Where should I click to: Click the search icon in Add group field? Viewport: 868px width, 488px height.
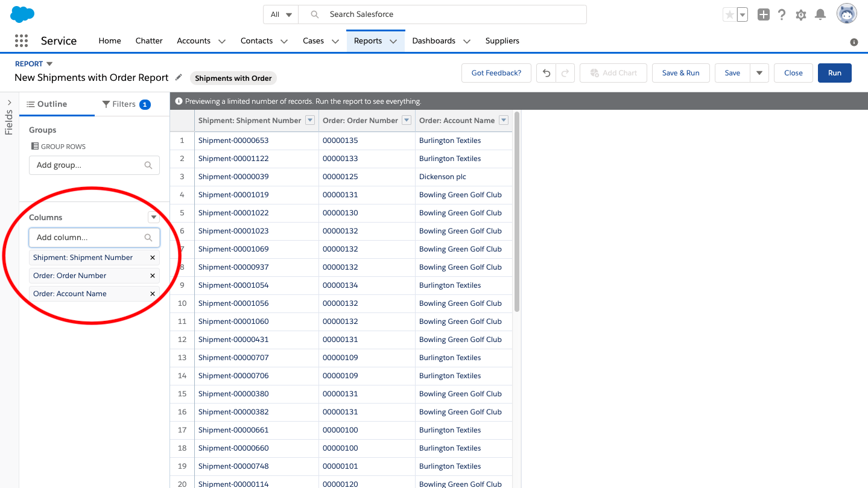(x=148, y=165)
